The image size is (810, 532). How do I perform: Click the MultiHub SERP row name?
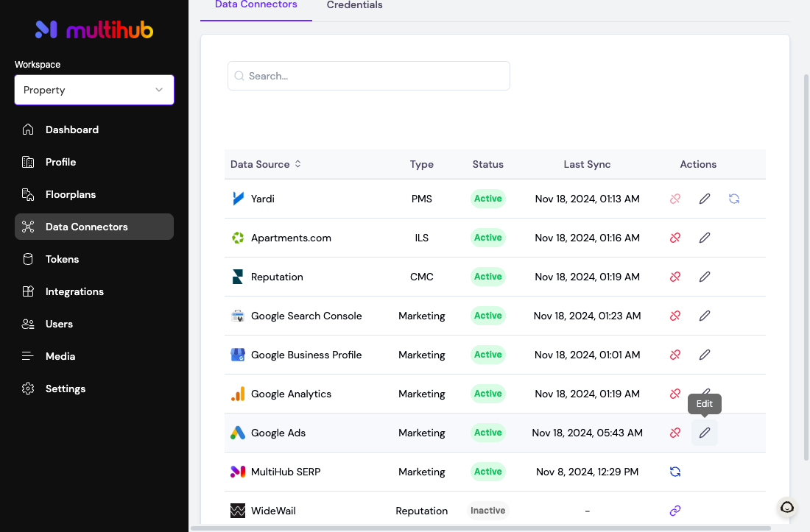click(x=286, y=472)
